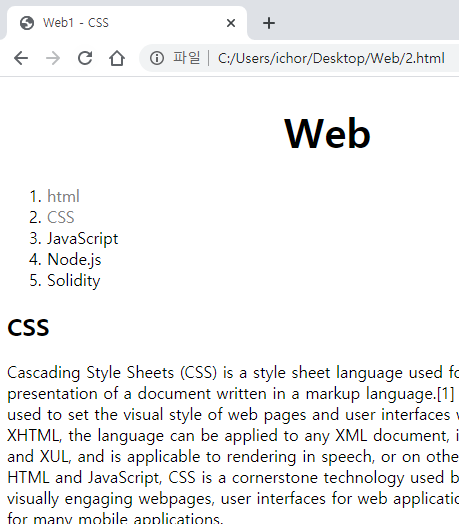
Task: Open the JavaScript link in the list
Action: (83, 239)
